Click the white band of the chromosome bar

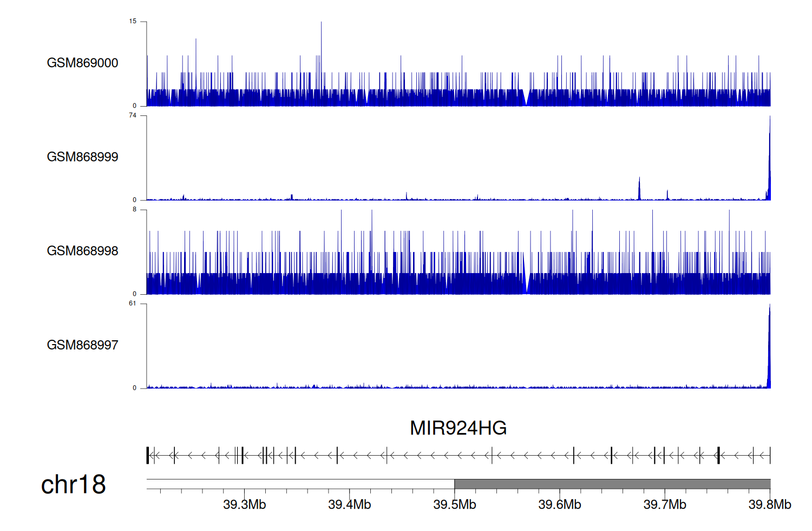pos(300,484)
